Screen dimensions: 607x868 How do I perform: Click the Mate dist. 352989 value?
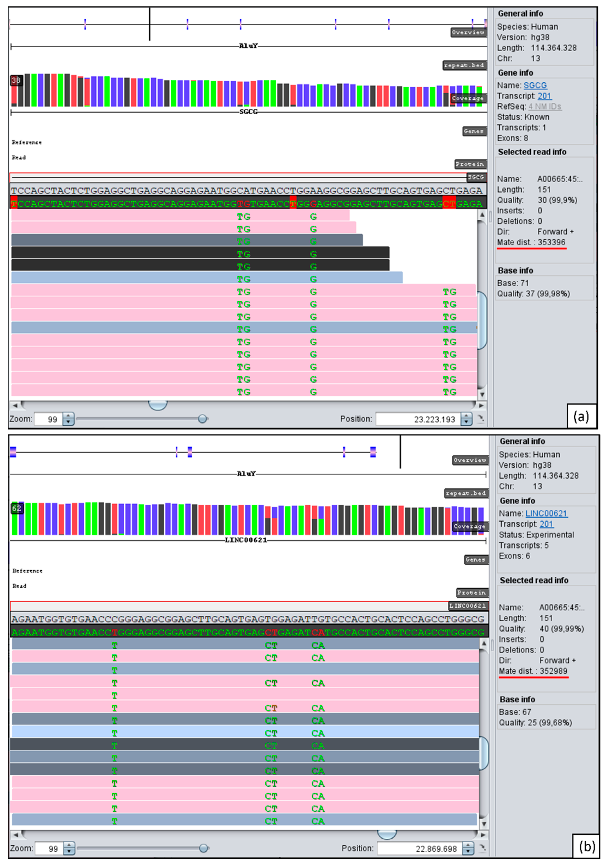[x=553, y=671]
